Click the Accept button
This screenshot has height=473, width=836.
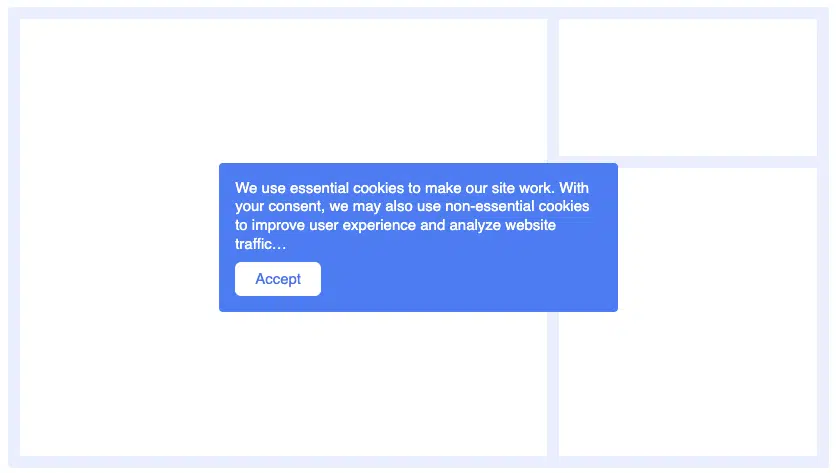pyautogui.click(x=278, y=279)
